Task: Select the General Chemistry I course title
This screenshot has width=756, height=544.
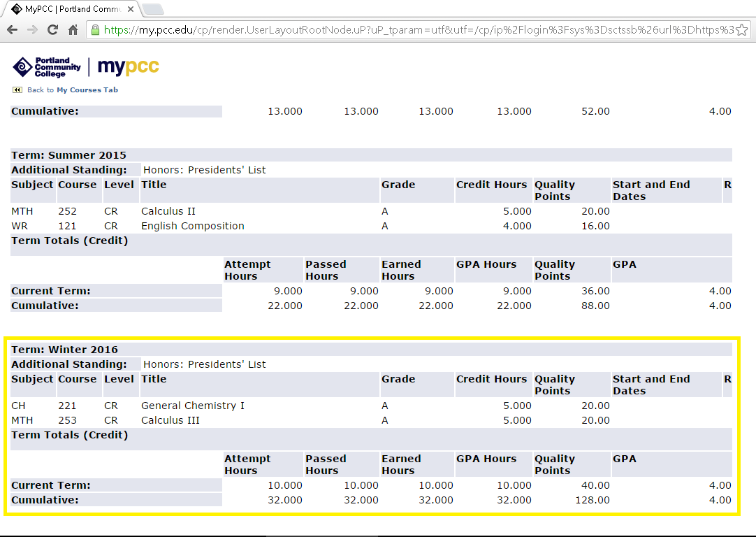Action: coord(193,406)
